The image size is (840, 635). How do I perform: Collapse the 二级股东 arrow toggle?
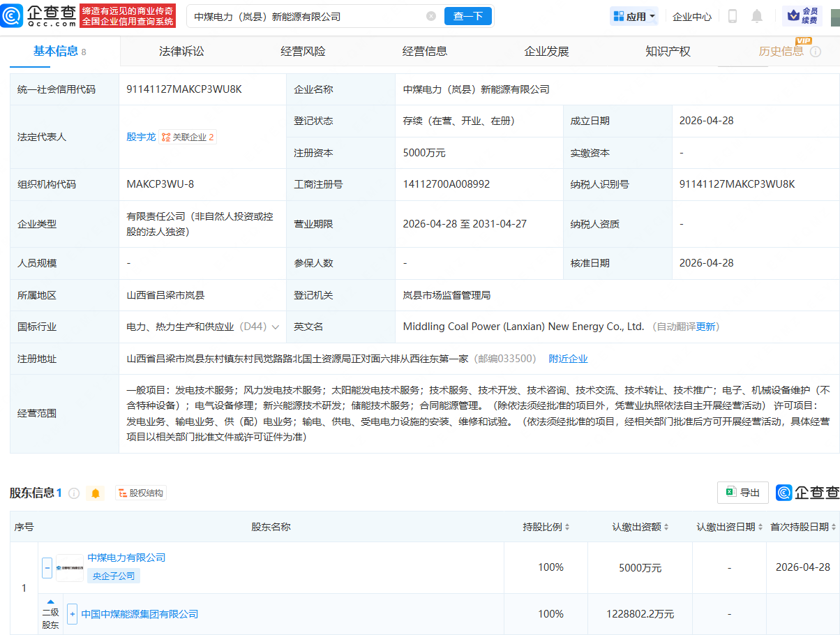click(50, 602)
